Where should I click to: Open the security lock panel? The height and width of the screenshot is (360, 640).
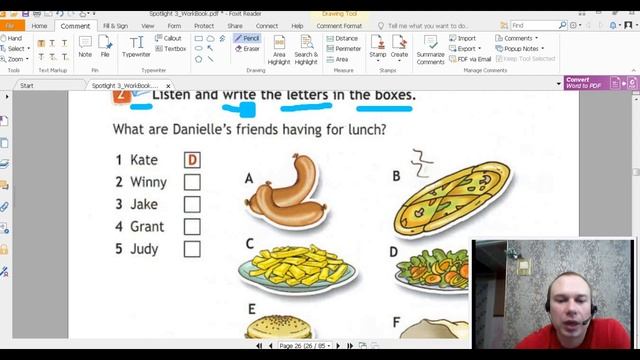click(4, 250)
